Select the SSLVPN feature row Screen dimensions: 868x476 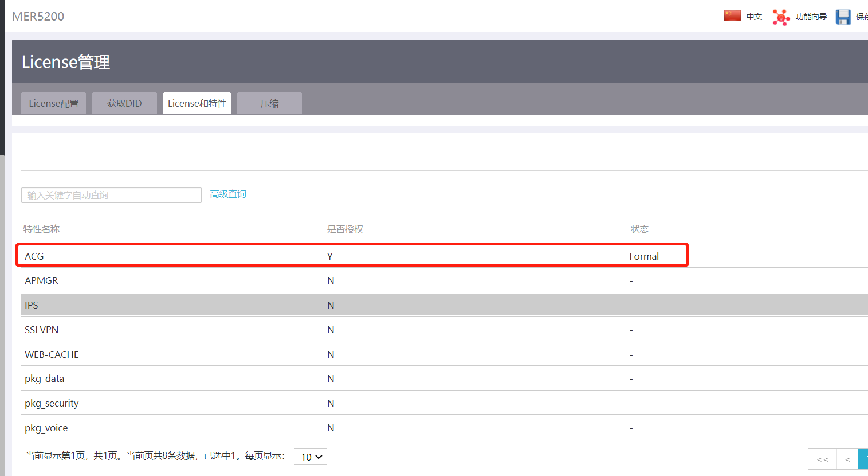[x=445, y=329]
